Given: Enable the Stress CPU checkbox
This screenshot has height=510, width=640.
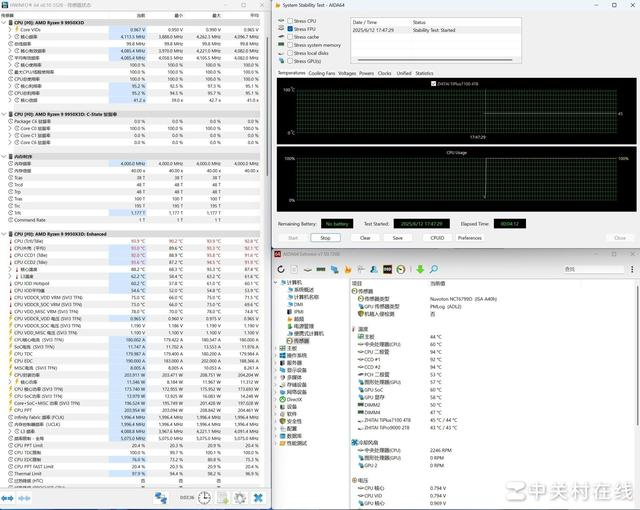Looking at the screenshot, I should 290,20.
